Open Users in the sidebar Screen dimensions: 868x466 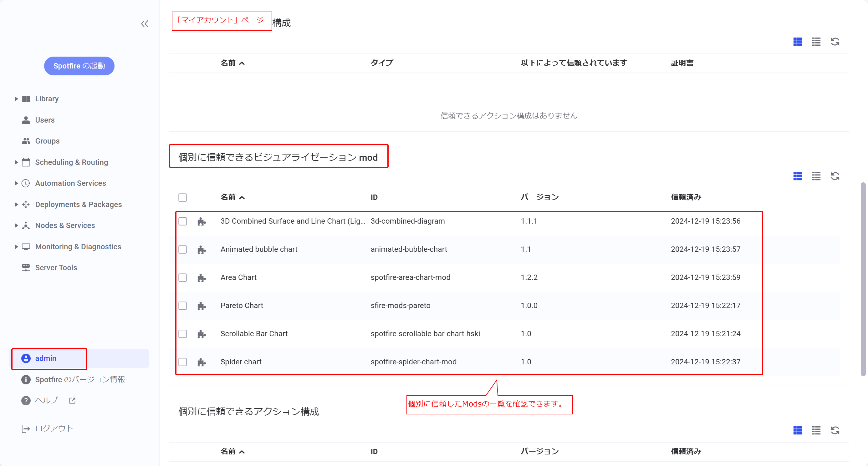45,120
